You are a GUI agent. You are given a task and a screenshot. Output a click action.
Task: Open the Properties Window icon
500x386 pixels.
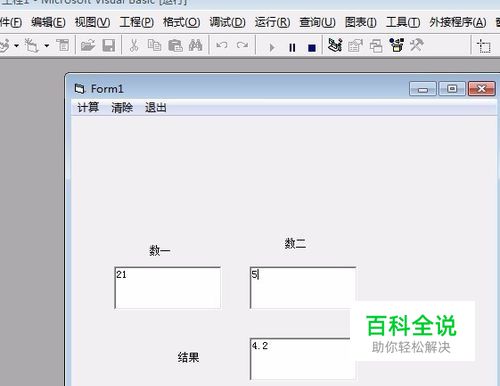click(x=355, y=45)
